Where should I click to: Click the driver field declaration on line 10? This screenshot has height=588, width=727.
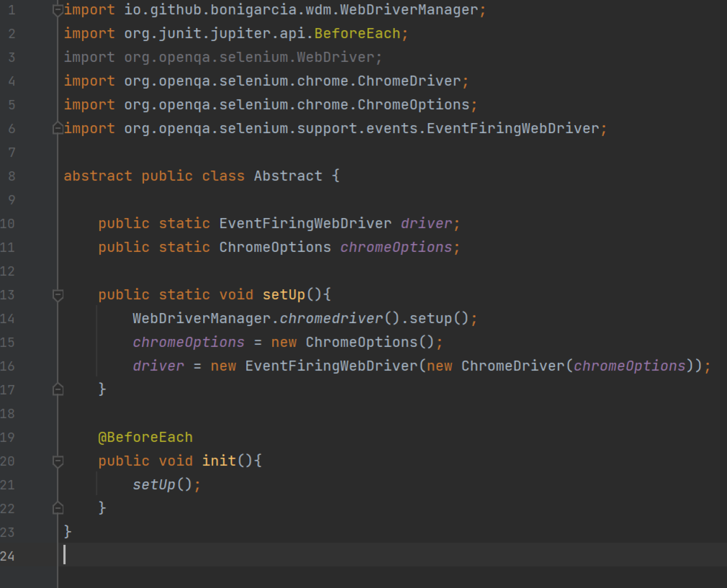click(x=426, y=224)
